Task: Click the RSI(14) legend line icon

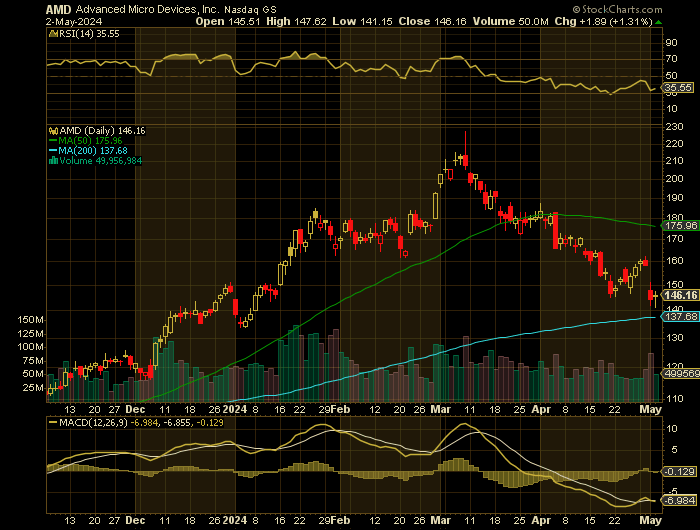Action: 53,34
